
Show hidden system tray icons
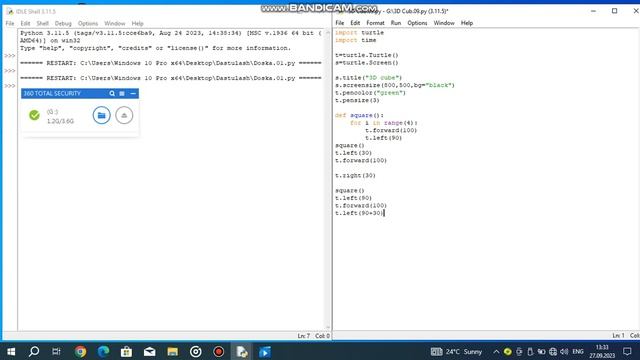pyautogui.click(x=496, y=351)
